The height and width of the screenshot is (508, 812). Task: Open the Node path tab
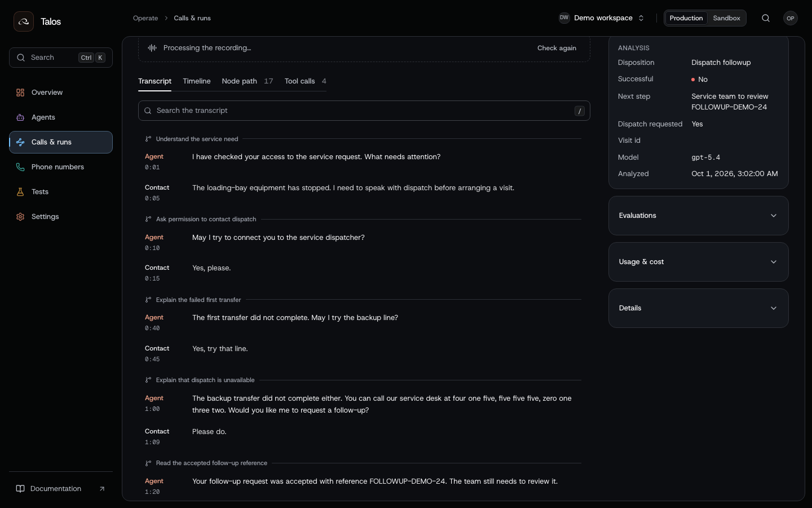pos(248,81)
